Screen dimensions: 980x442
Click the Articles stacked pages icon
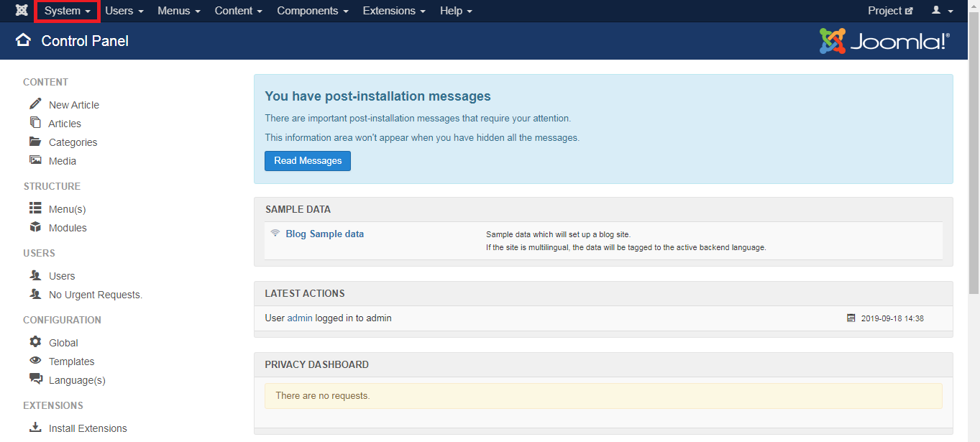[x=35, y=123]
